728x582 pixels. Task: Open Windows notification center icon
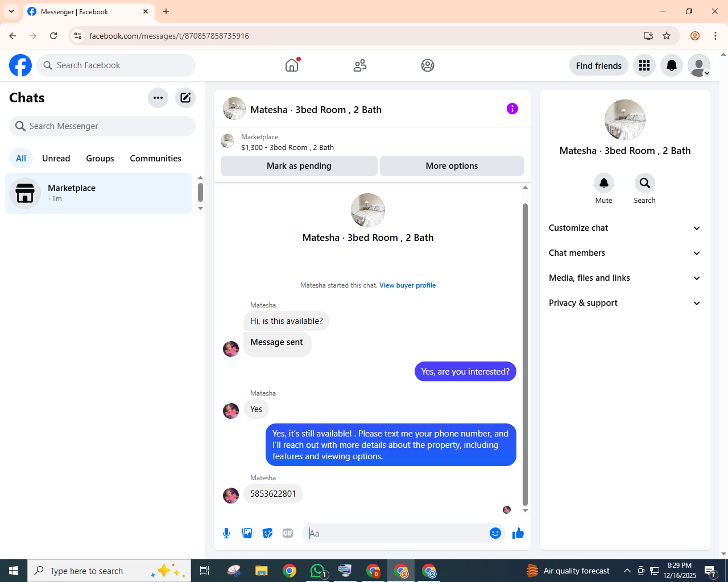coord(710,571)
